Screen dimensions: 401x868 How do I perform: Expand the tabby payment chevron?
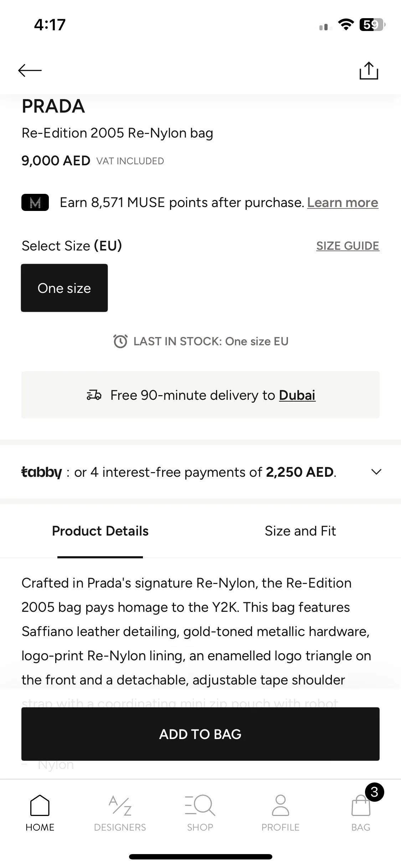376,472
